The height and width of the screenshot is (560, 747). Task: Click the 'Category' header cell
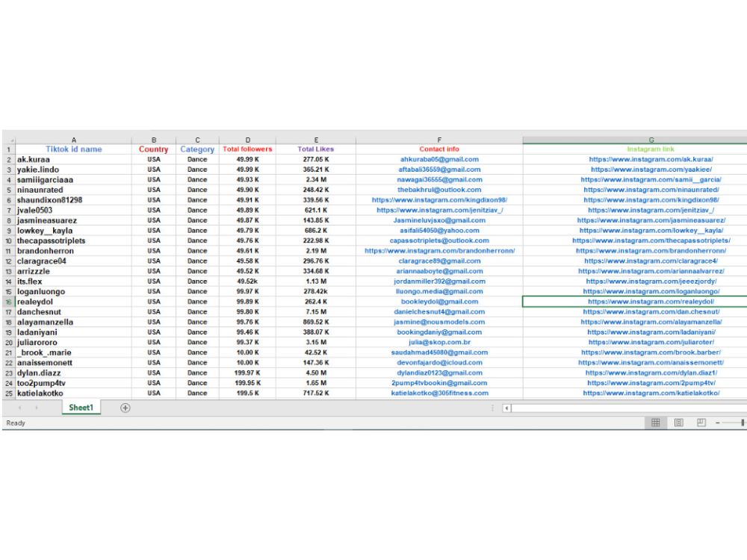(x=197, y=149)
